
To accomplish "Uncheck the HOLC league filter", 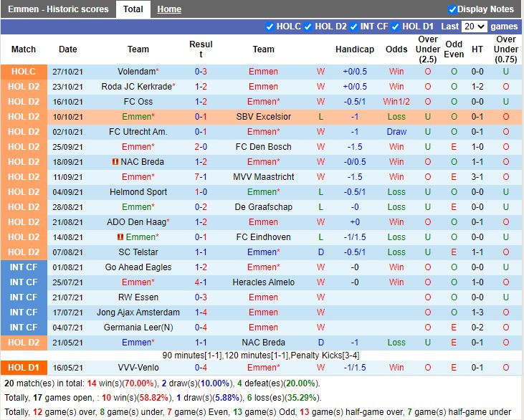I will coord(270,27).
